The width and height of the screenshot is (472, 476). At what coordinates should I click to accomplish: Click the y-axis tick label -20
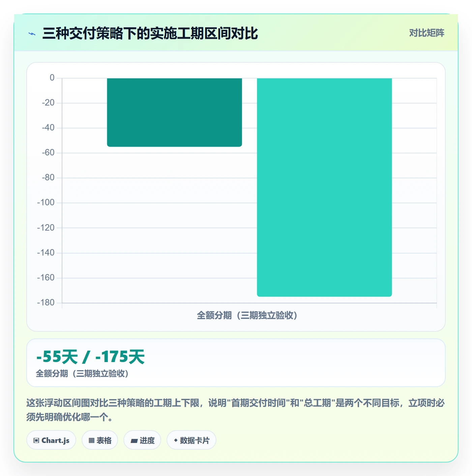point(48,102)
